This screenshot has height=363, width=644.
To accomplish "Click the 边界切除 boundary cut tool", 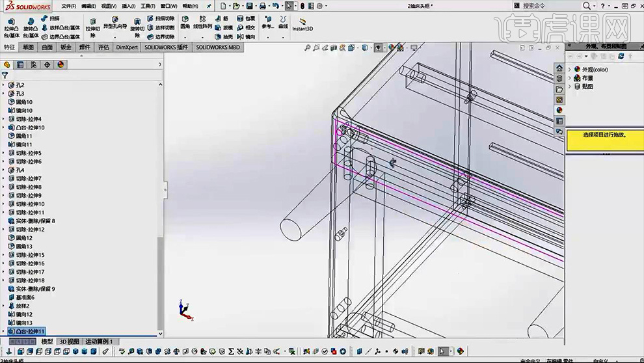I will (x=161, y=36).
